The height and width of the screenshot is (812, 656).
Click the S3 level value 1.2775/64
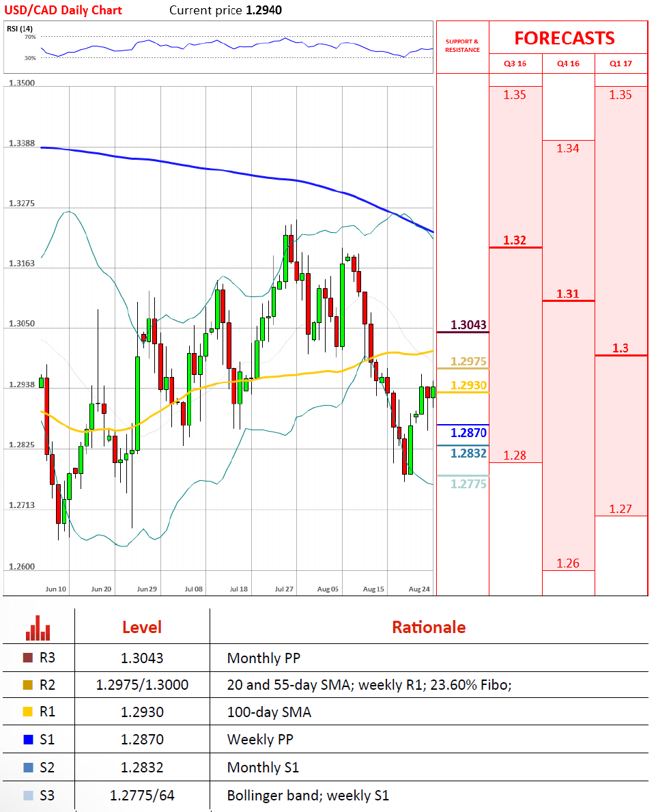click(142, 796)
